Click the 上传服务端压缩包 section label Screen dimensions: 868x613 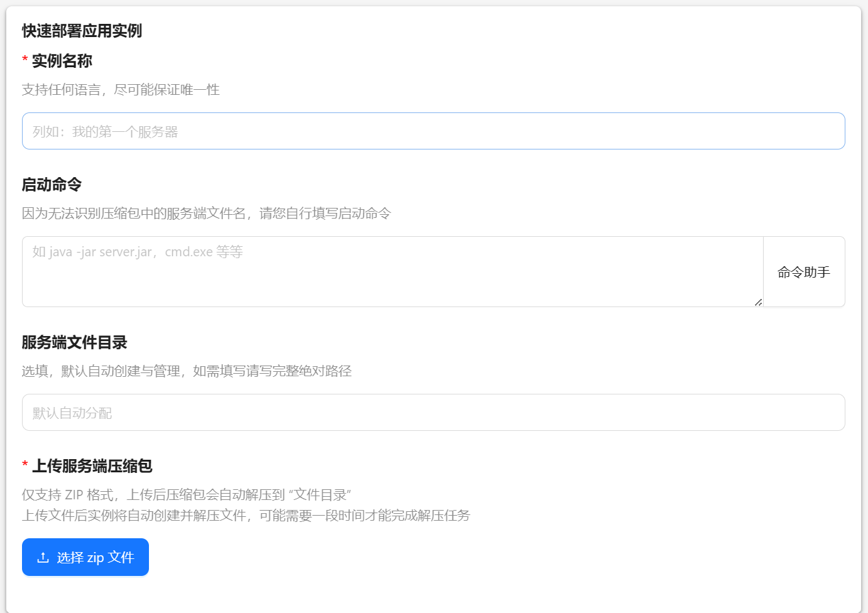tap(92, 466)
